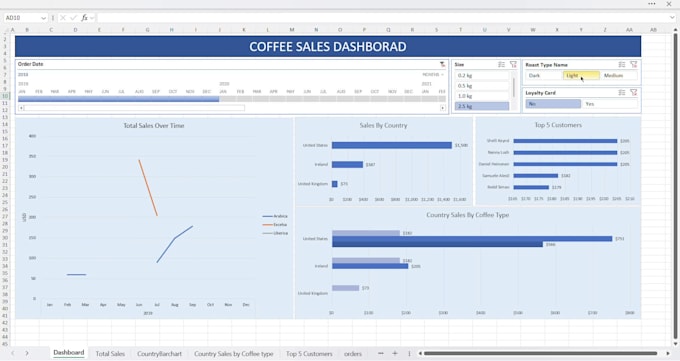Clear filter on Roast Type Name slicer
Image resolution: width=680 pixels, height=361 pixels.
[x=634, y=64]
